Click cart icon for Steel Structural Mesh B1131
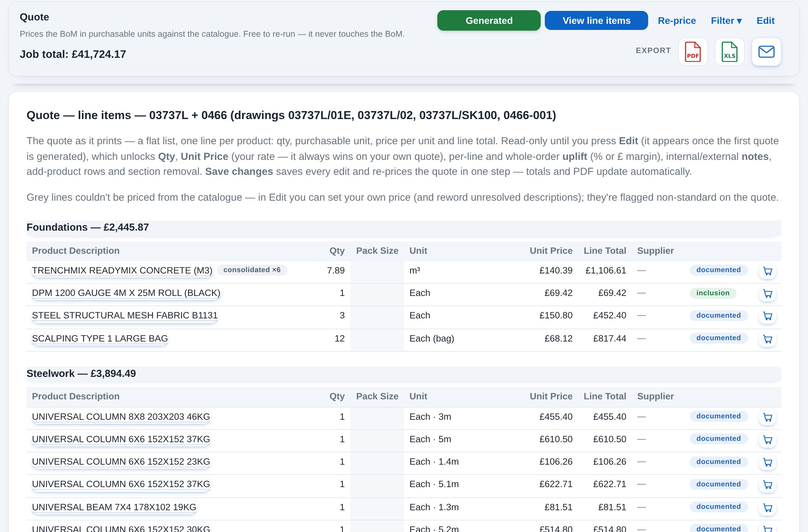The image size is (808, 532). coord(768,316)
